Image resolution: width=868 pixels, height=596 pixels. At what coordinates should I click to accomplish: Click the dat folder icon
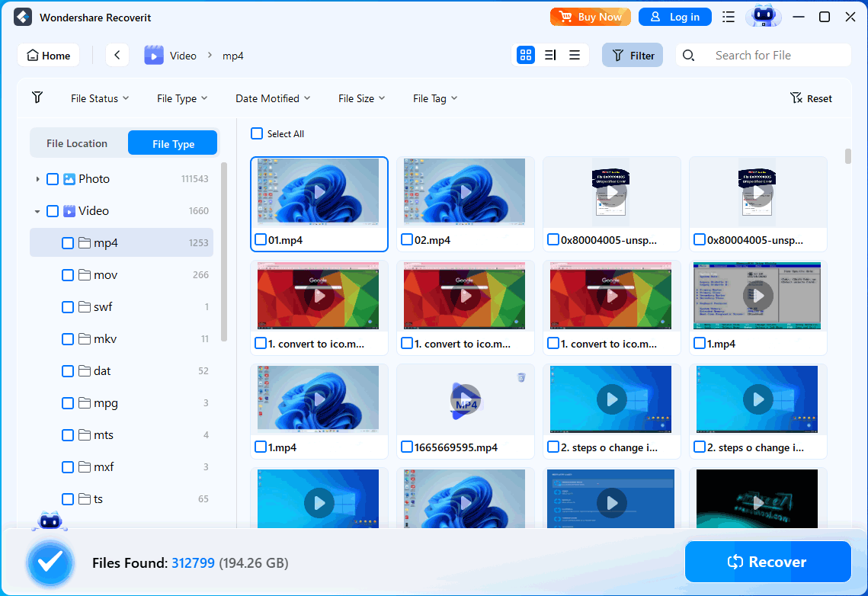(x=85, y=370)
